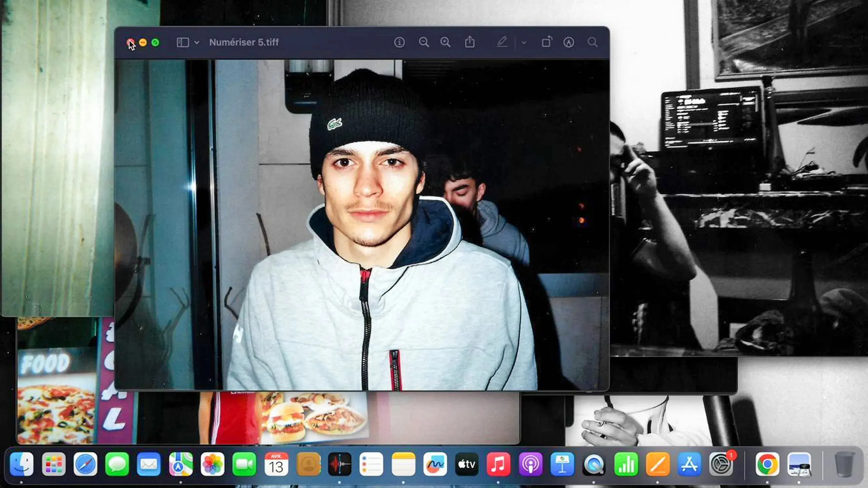Select the Highlight pen tool
This screenshot has width=868, height=488.
[502, 42]
